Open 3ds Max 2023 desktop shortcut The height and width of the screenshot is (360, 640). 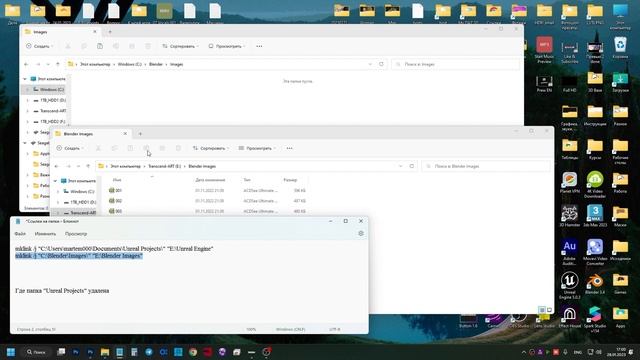(x=595, y=216)
